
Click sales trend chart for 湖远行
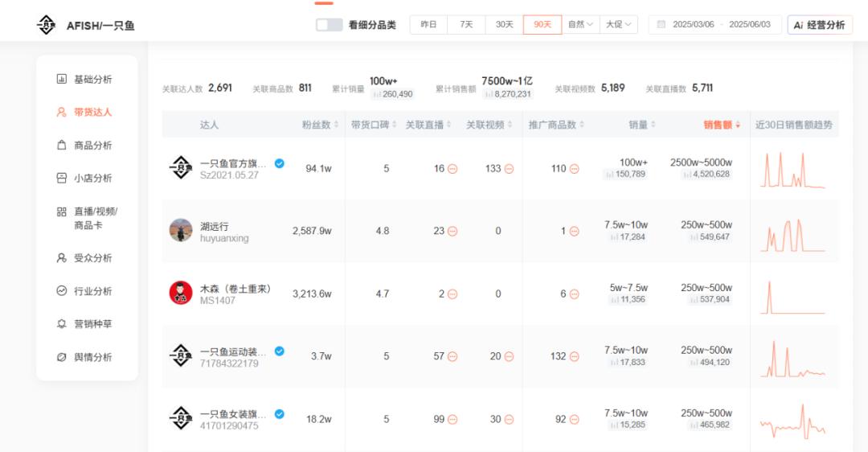[792, 235]
